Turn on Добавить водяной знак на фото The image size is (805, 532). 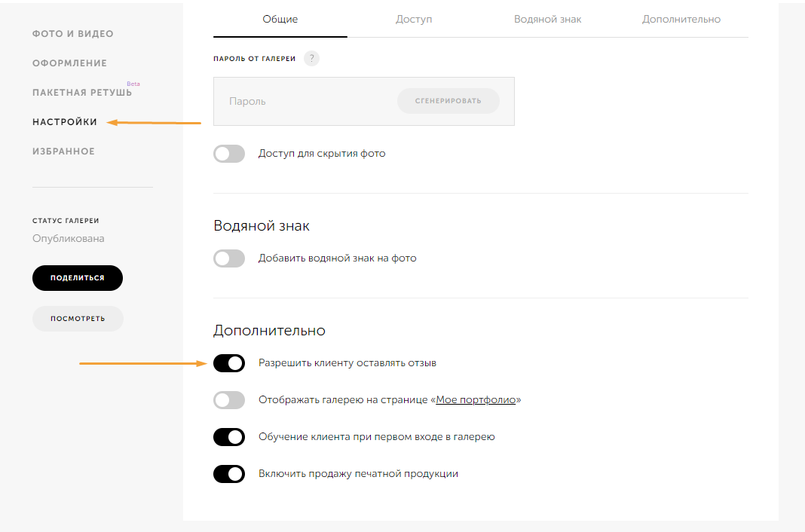(229, 258)
